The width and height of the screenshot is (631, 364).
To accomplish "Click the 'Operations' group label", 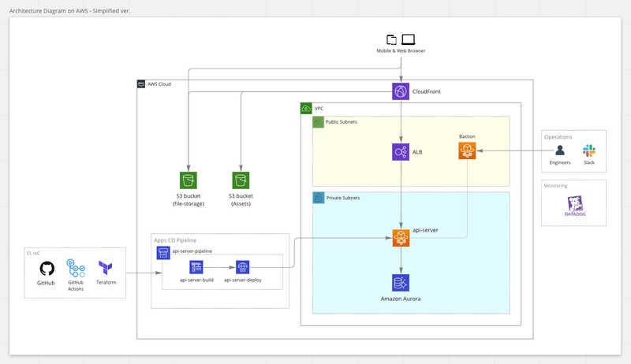I will (558, 137).
